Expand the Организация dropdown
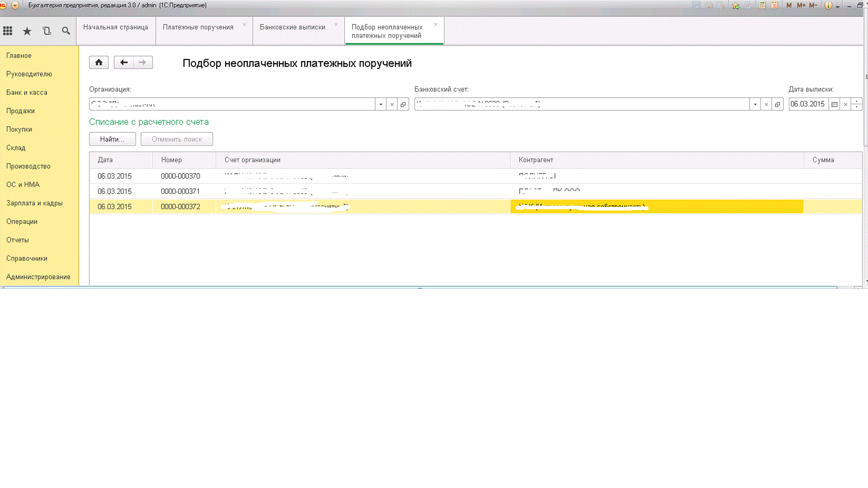The width and height of the screenshot is (868, 488). 381,104
